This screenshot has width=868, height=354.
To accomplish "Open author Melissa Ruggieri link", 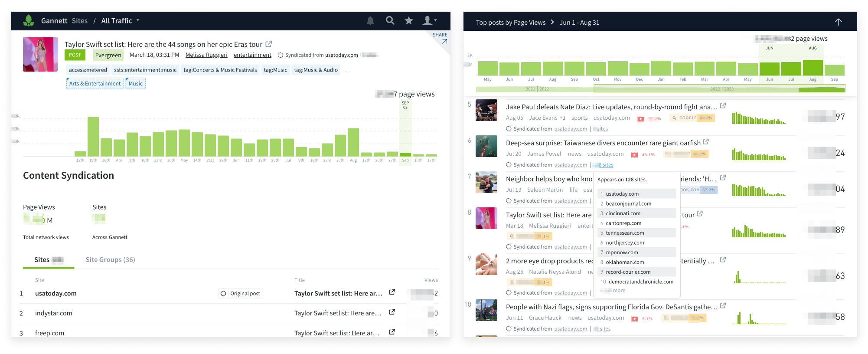I will [x=206, y=55].
